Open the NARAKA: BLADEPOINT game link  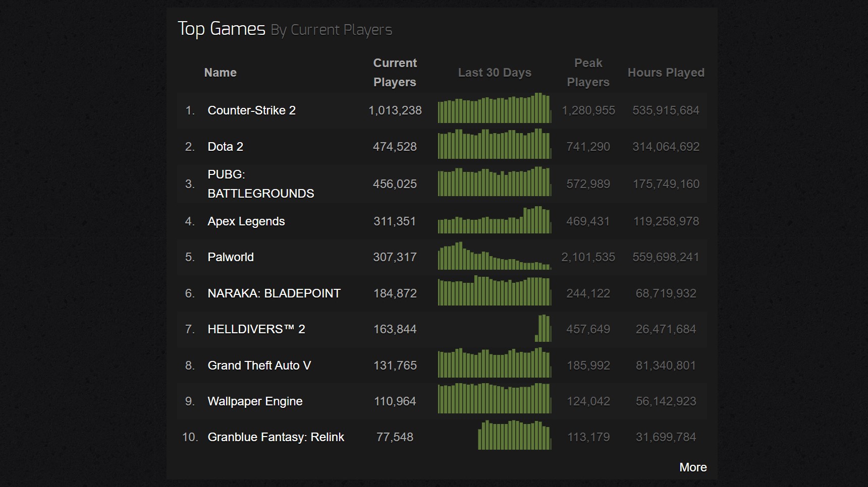tap(274, 293)
